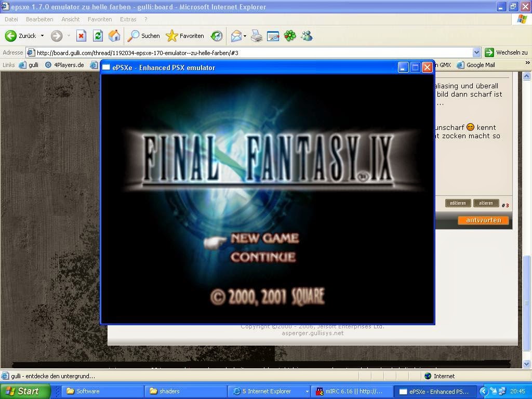This screenshot has width=532, height=399.
Task: Stop loading with the red stop icon
Action: 81,36
